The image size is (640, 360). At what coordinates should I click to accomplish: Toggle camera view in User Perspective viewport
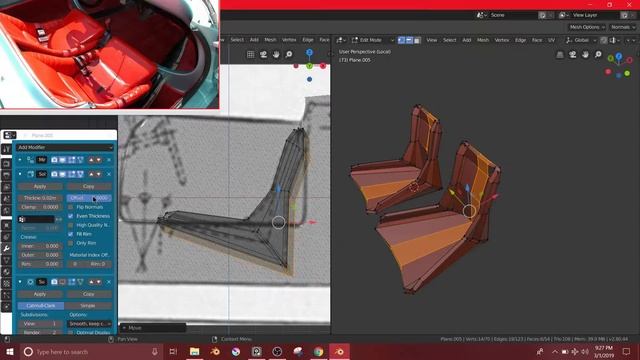(x=573, y=55)
